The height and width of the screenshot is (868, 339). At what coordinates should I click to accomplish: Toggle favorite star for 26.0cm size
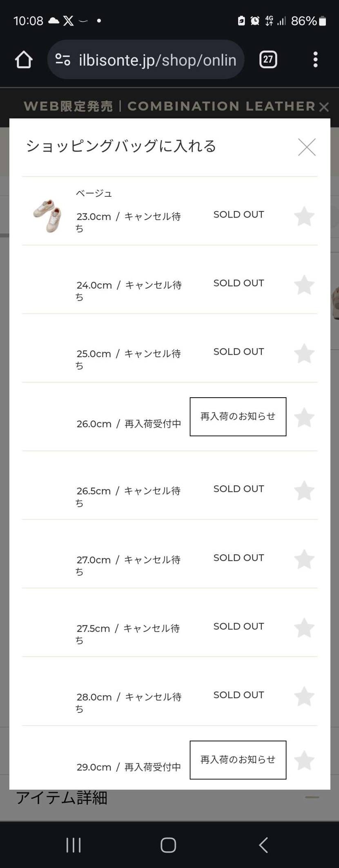click(x=304, y=417)
